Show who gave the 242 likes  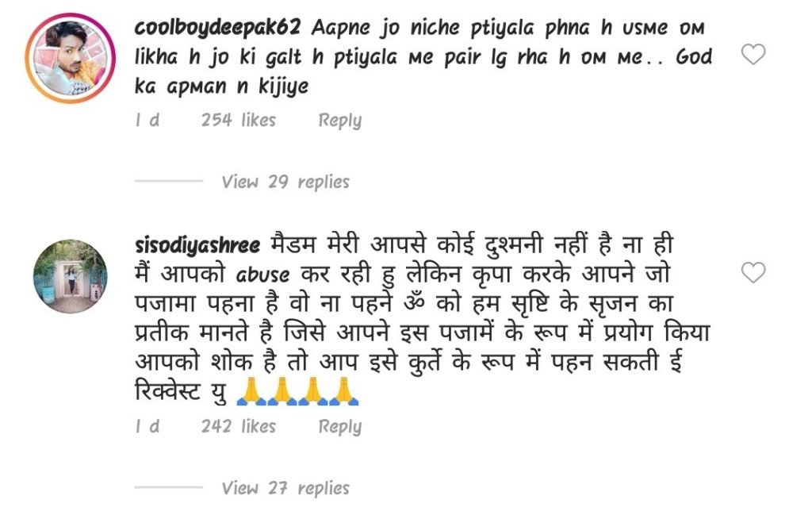tap(239, 427)
